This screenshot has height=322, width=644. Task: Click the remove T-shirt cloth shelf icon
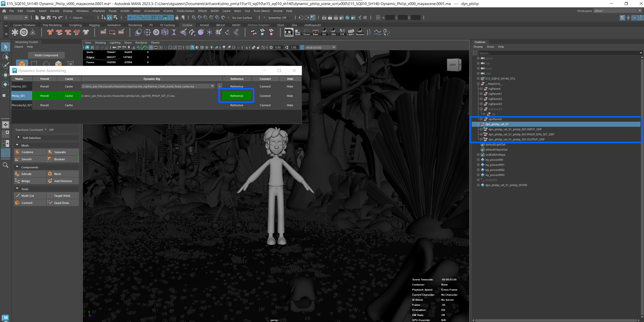(x=68, y=32)
